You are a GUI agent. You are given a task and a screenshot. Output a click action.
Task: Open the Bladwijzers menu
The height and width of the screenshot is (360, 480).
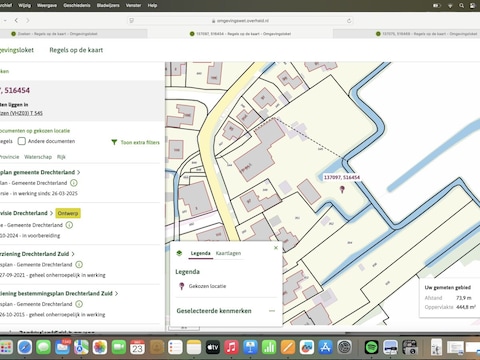coord(108,5)
